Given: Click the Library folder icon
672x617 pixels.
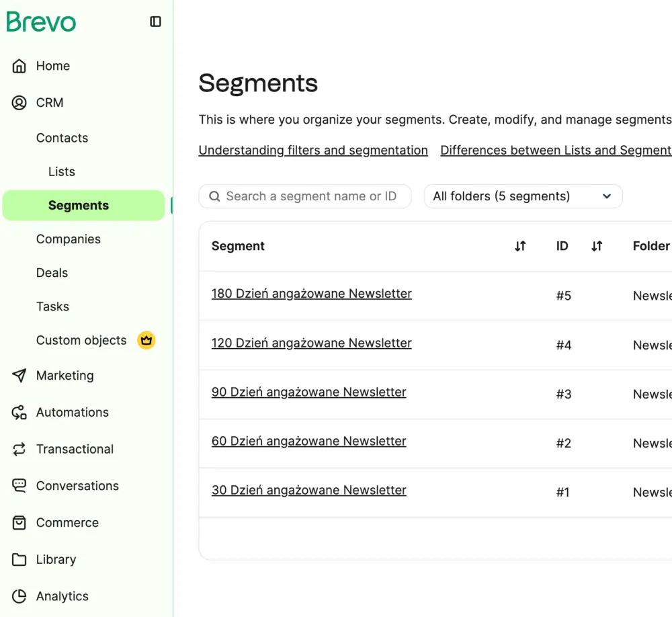Looking at the screenshot, I should [19, 560].
